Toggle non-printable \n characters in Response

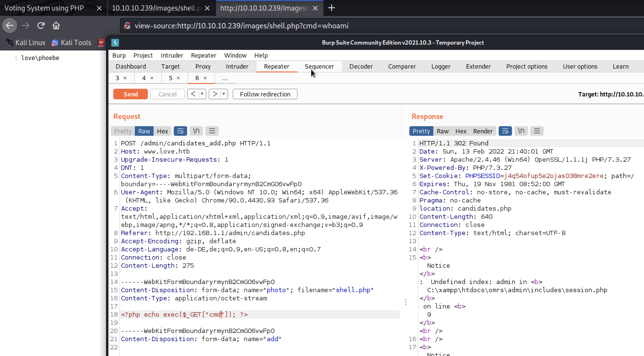[521, 131]
